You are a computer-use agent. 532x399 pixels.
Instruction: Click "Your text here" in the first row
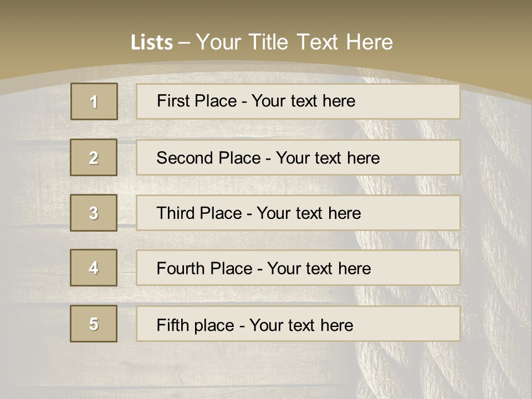tap(304, 101)
